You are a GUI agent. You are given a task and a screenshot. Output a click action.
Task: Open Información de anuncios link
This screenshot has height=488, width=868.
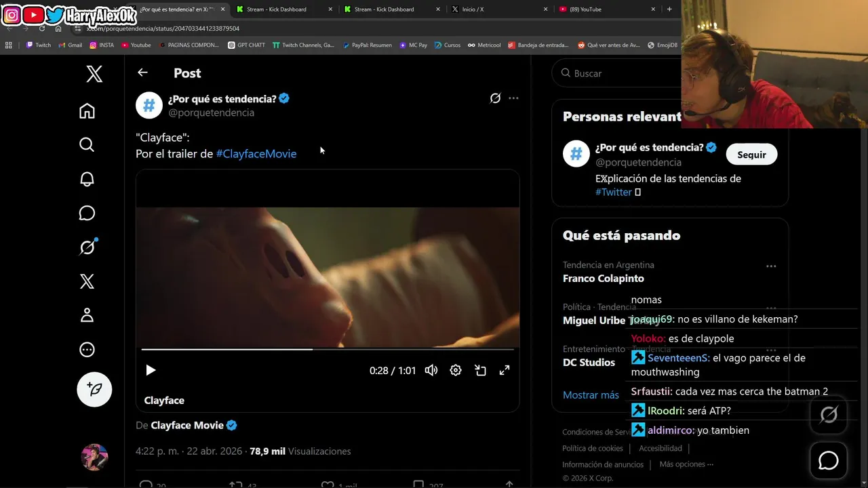click(x=603, y=464)
